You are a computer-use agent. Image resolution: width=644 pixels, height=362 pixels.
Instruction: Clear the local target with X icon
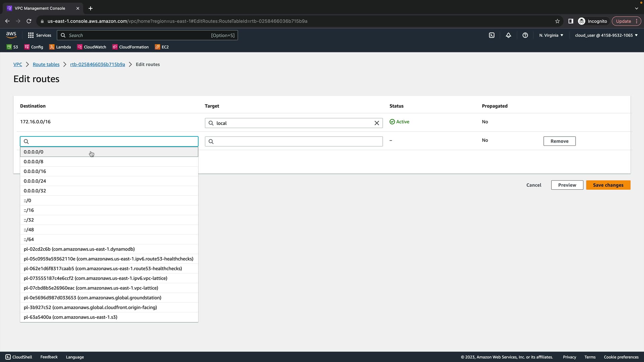pyautogui.click(x=377, y=123)
